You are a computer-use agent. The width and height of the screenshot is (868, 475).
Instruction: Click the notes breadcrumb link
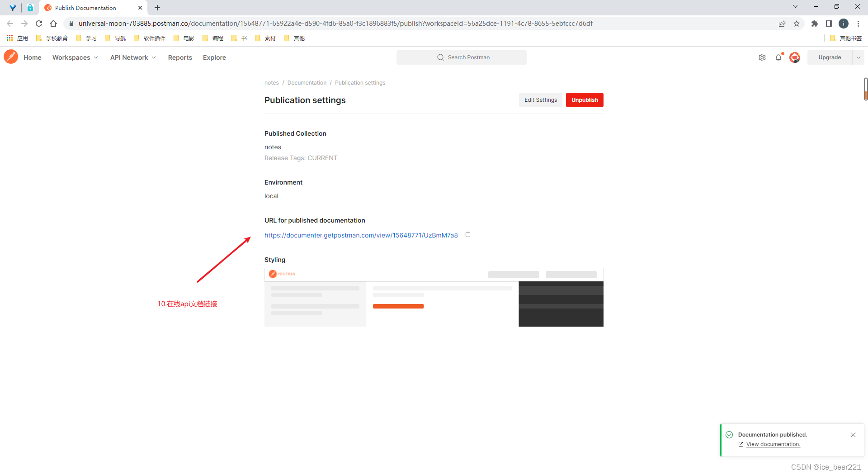pos(272,83)
